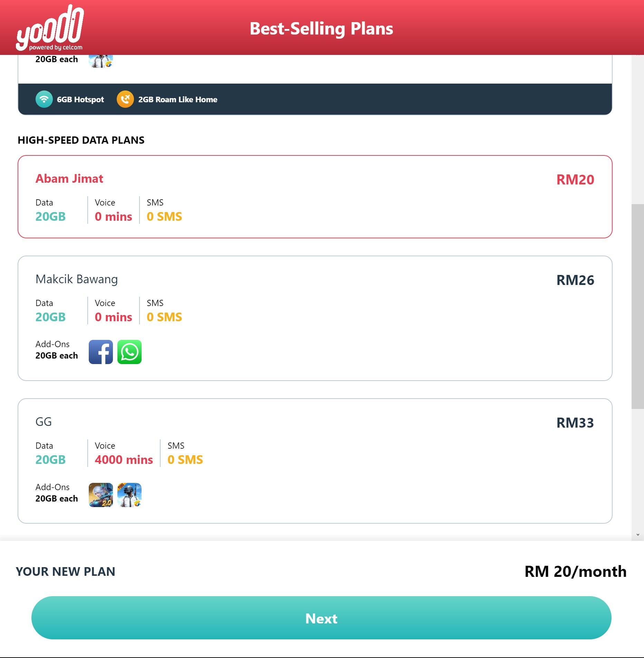Select the GG plan card
Image resolution: width=644 pixels, height=658 pixels.
point(315,461)
